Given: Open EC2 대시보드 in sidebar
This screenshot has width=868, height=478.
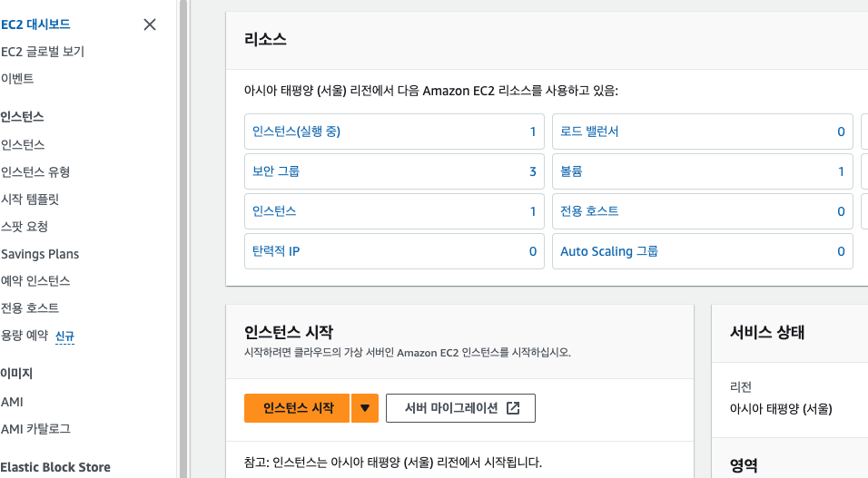Looking at the screenshot, I should click(x=35, y=24).
